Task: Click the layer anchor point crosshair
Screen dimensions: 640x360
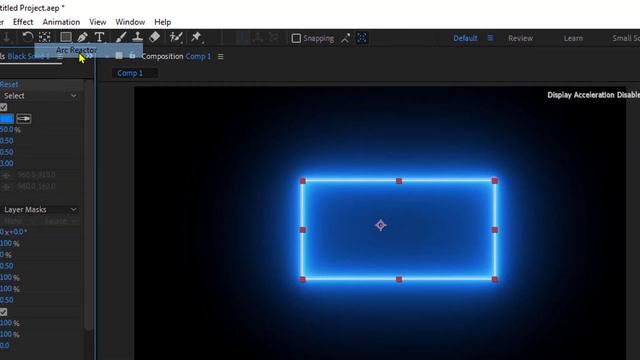Action: coord(381,225)
